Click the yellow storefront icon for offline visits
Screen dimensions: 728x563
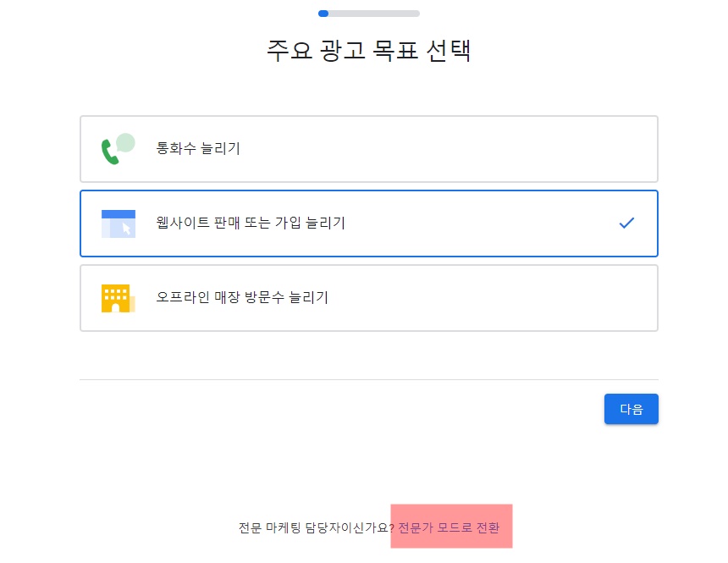(x=117, y=297)
